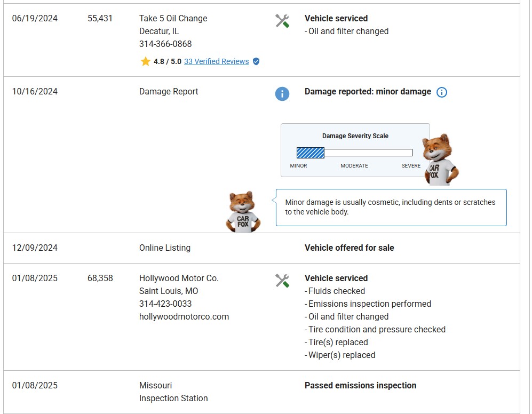The image size is (532, 414).
Task: Click phone number 314-423-0033
Action: click(165, 304)
